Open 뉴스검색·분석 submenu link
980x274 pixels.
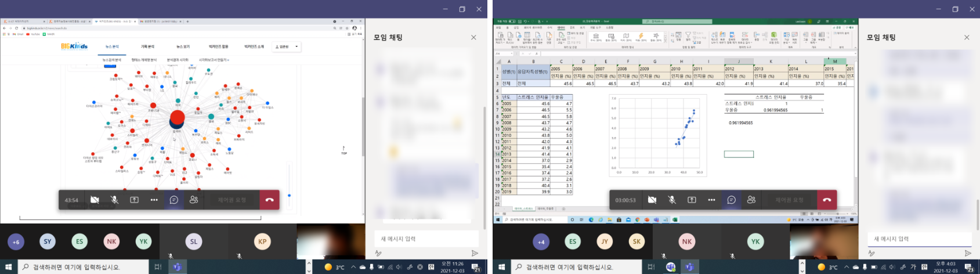(x=112, y=60)
